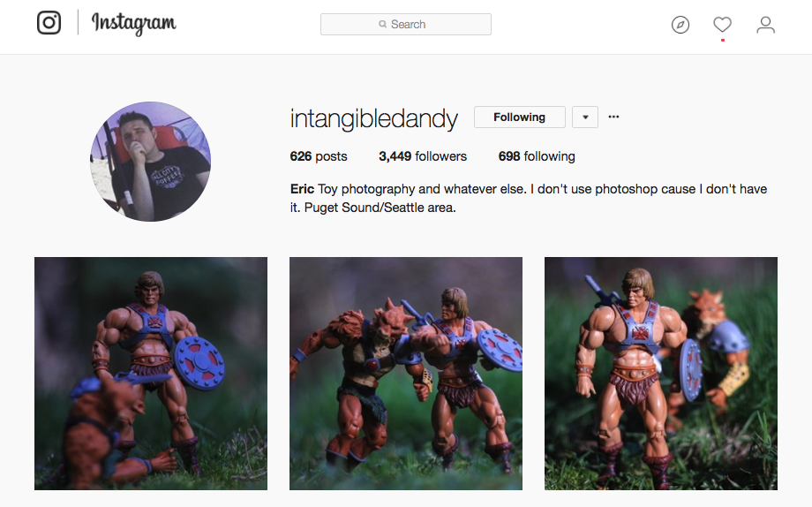Click the 626 posts count
Image resolution: width=812 pixels, height=507 pixels.
pos(319,156)
